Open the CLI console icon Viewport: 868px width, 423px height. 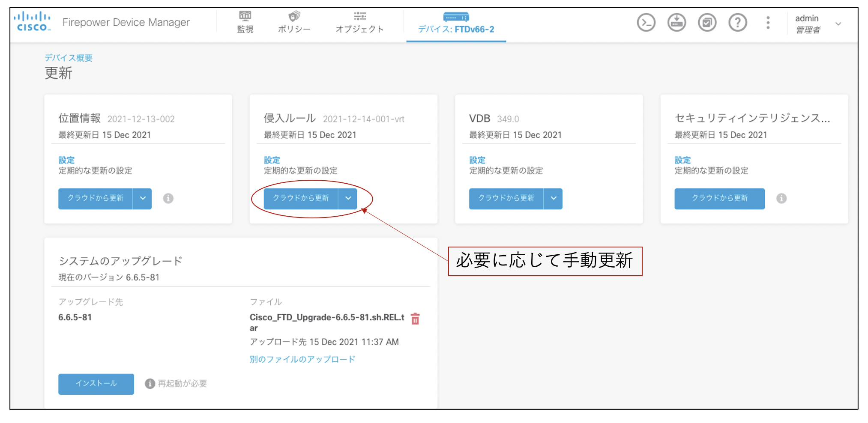tap(646, 23)
